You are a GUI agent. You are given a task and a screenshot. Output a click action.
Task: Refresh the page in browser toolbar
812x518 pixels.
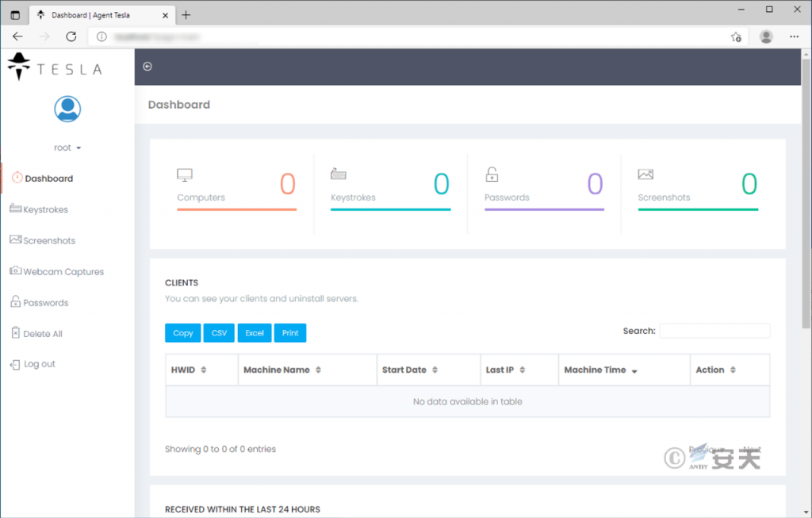tap(71, 36)
